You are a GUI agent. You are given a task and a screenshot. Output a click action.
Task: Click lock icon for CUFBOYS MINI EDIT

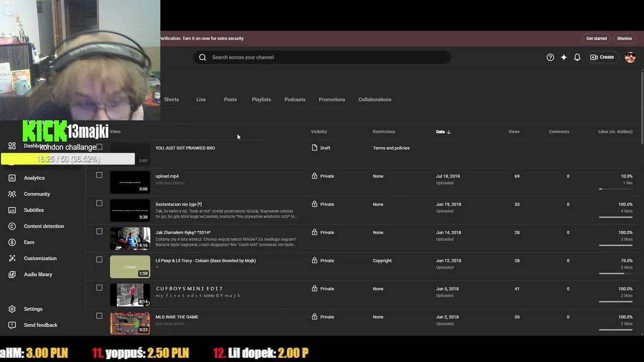coord(314,289)
